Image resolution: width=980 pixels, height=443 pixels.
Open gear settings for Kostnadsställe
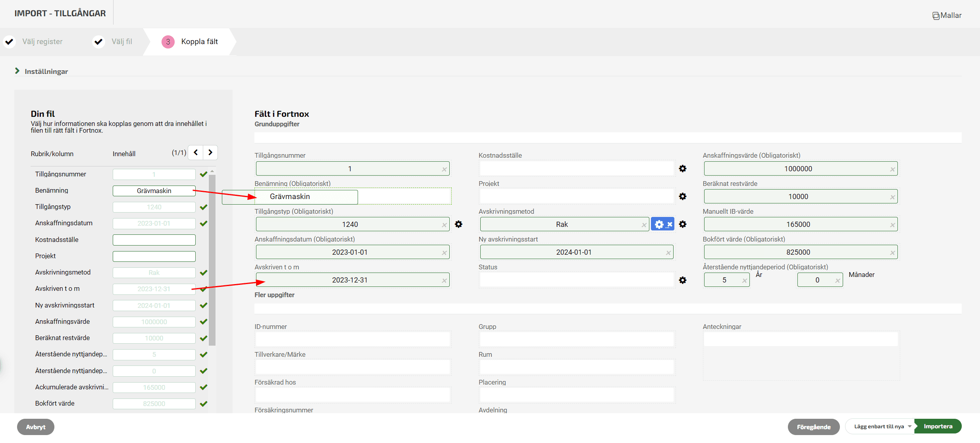point(683,169)
